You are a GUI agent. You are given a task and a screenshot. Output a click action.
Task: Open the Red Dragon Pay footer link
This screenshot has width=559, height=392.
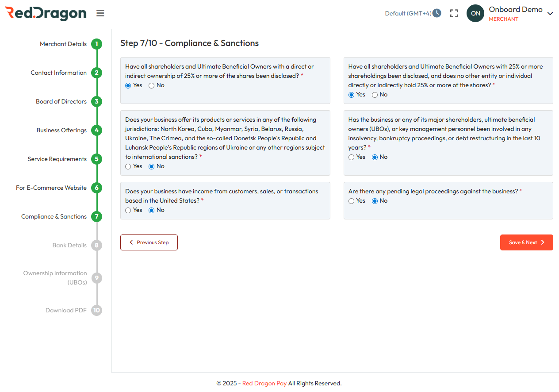pos(264,384)
